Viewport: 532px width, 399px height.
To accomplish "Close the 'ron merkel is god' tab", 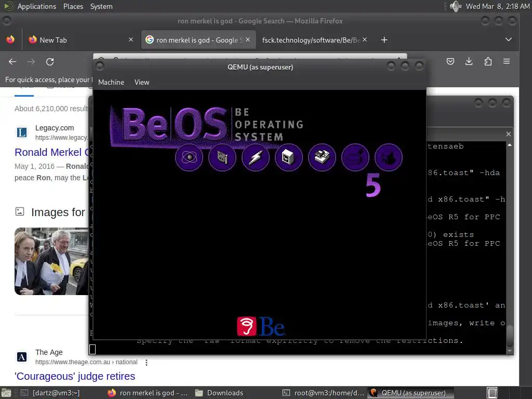I will tap(248, 39).
